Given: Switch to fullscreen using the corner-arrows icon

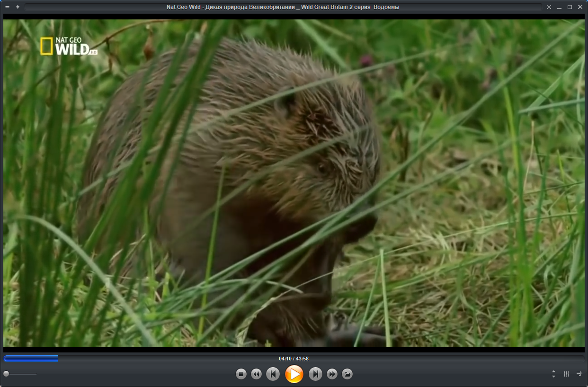Looking at the screenshot, I should (549, 7).
